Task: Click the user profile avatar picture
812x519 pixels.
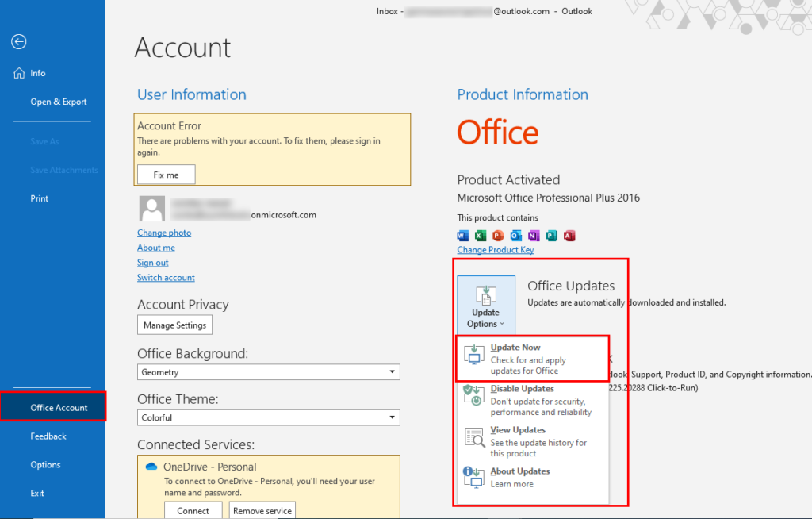Action: pyautogui.click(x=151, y=209)
